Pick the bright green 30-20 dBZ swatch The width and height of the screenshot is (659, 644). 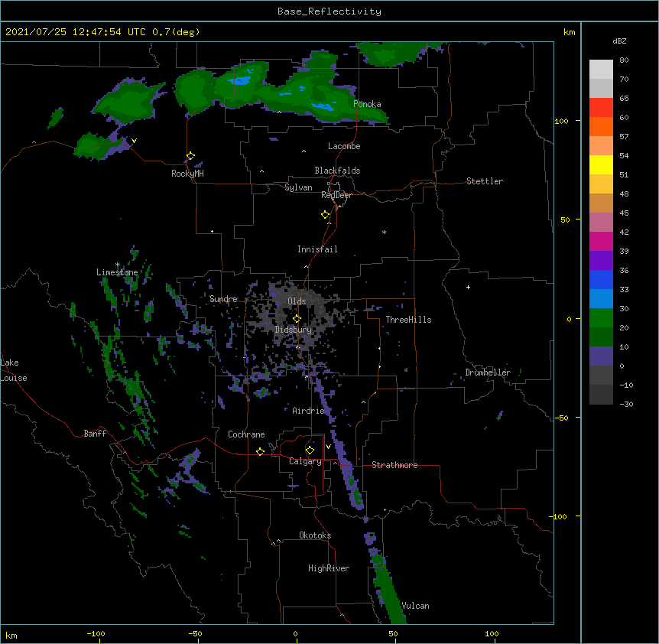[601, 318]
